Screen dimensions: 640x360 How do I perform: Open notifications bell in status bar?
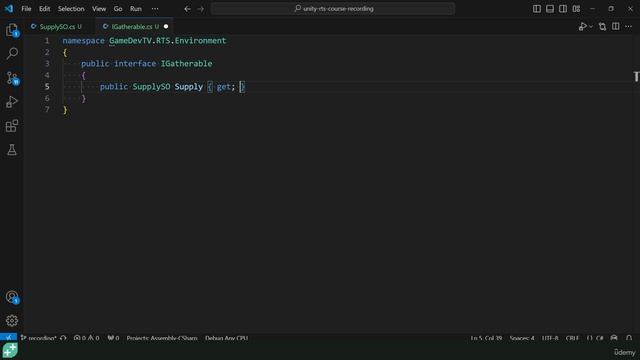[x=629, y=338]
